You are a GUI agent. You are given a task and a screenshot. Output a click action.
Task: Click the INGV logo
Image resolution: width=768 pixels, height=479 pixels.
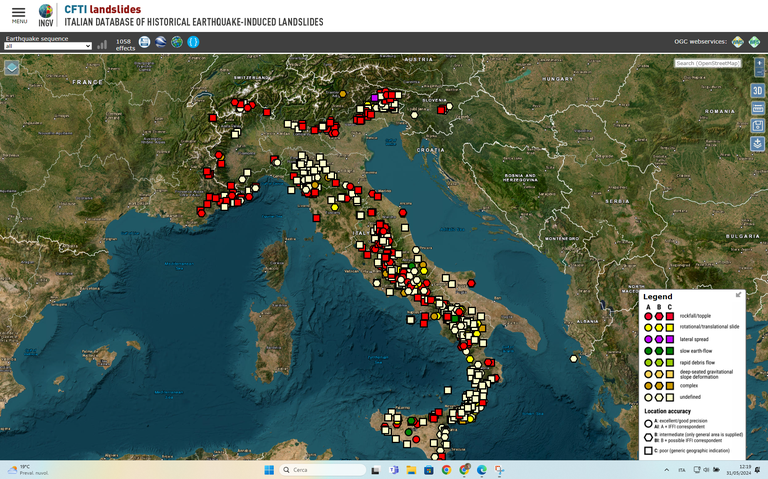point(46,15)
